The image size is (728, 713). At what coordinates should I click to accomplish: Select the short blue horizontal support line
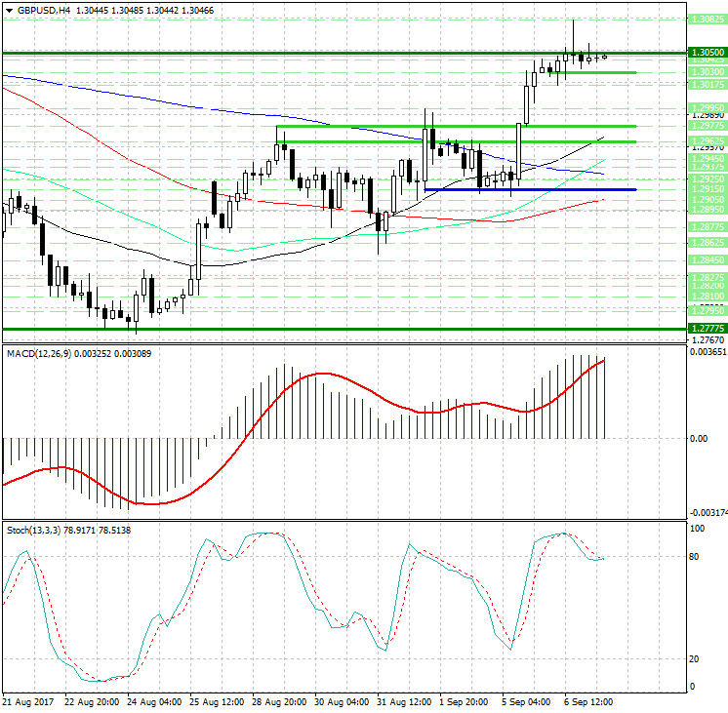pos(529,189)
